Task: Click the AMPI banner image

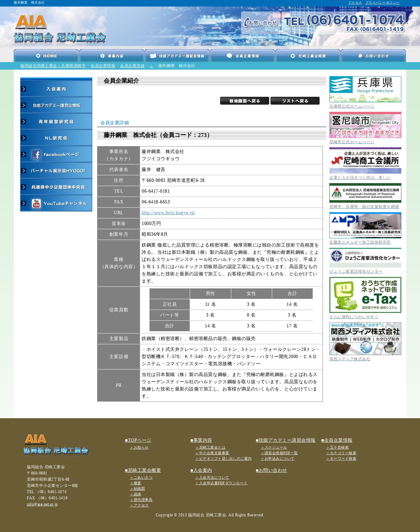Action: coord(365,225)
